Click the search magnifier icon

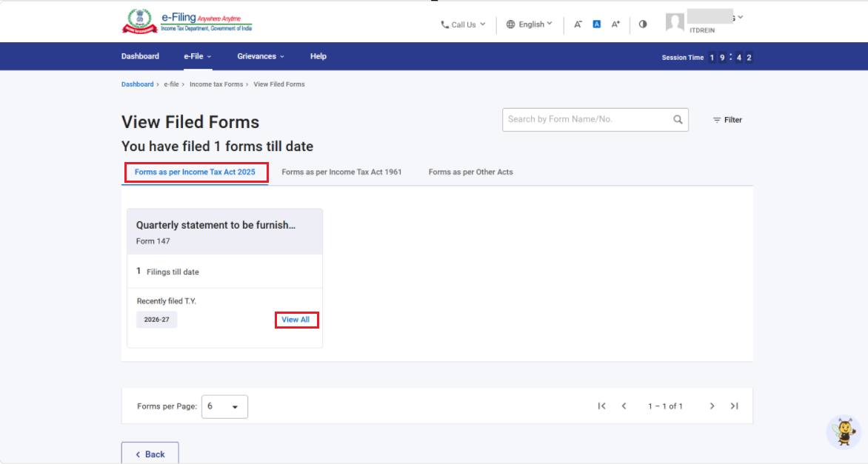tap(678, 119)
